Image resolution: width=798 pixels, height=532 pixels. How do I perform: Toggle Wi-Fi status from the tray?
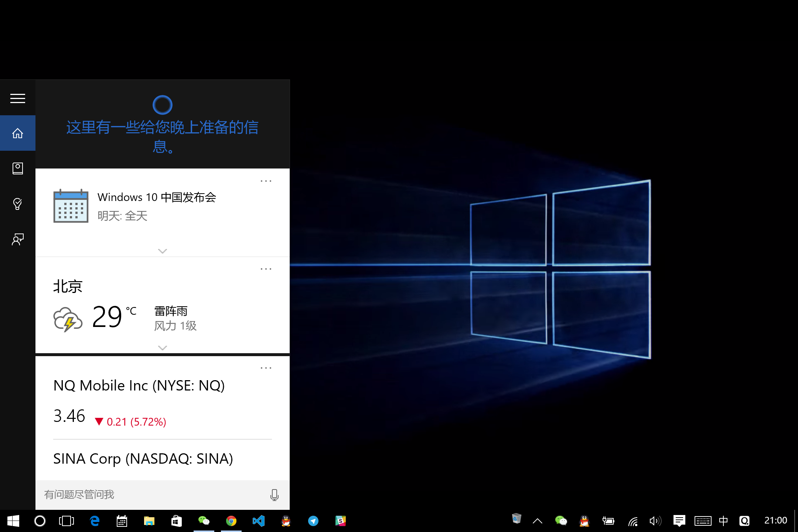pyautogui.click(x=633, y=521)
